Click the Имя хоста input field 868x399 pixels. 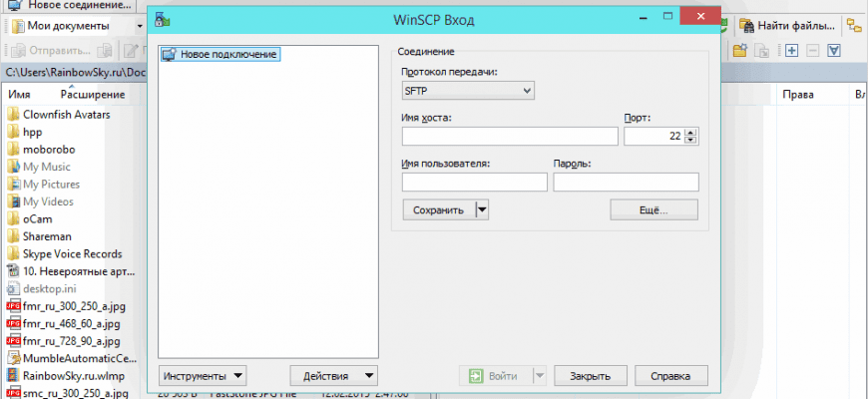click(x=510, y=136)
